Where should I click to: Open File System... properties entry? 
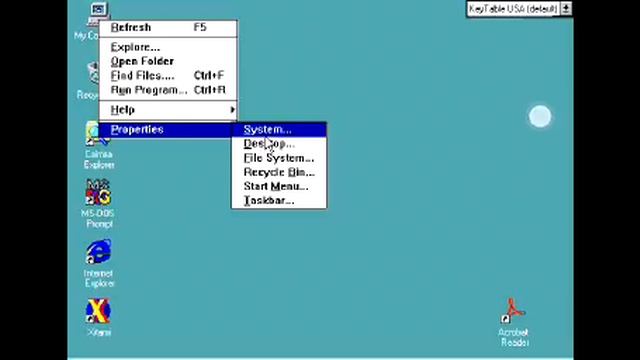coord(279,158)
